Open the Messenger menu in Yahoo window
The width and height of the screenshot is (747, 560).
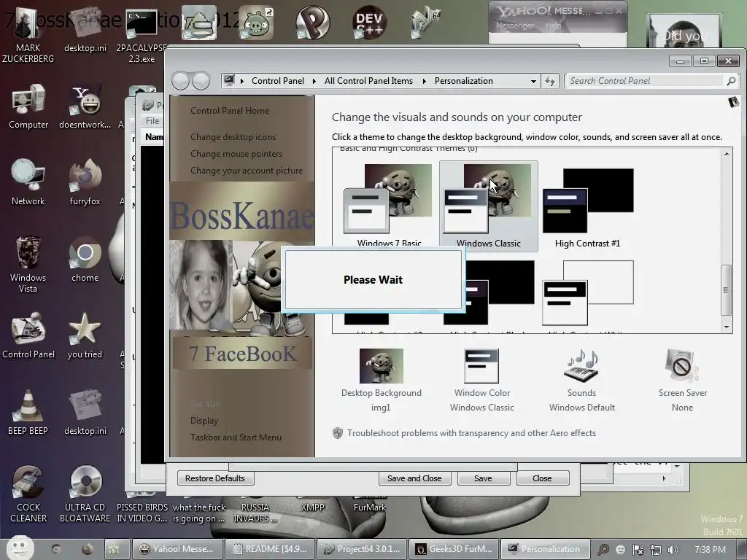pyautogui.click(x=514, y=26)
